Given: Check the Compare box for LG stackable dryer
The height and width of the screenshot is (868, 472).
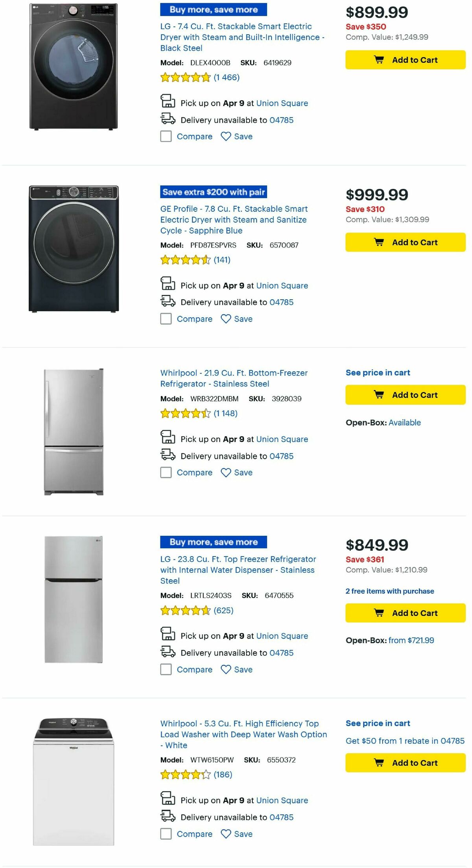Looking at the screenshot, I should coord(166,136).
